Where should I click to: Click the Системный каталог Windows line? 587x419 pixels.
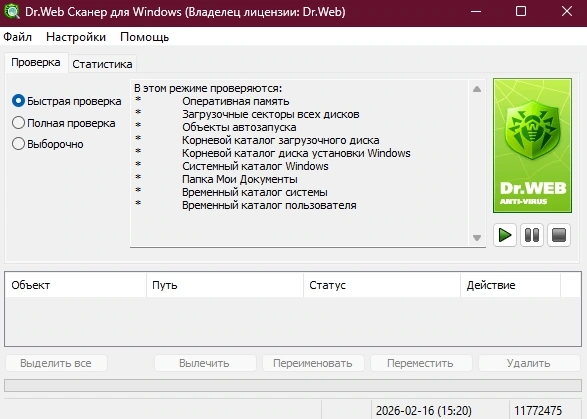(x=255, y=166)
